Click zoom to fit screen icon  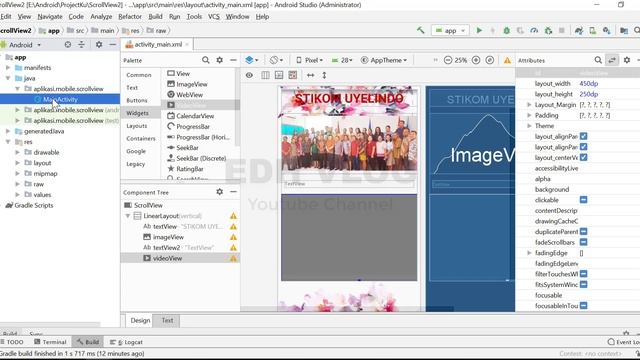490,60
